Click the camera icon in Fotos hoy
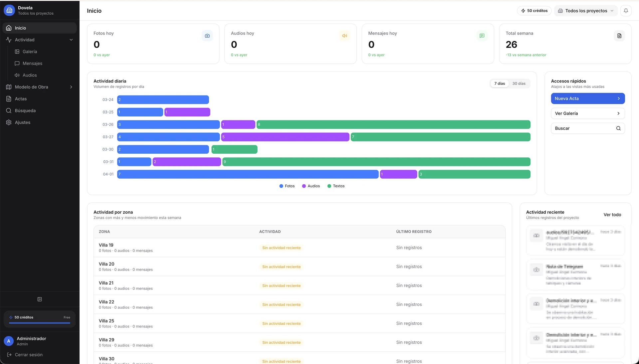 click(207, 36)
